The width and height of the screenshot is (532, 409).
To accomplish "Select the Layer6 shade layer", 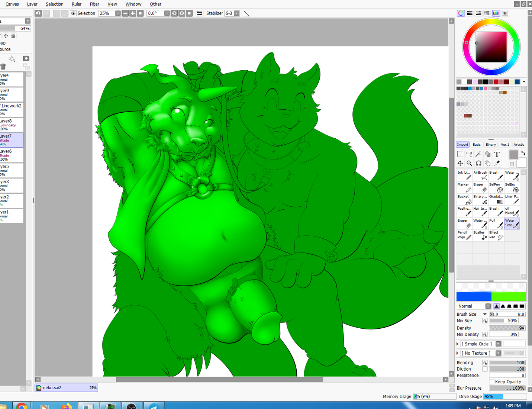I will [12, 155].
